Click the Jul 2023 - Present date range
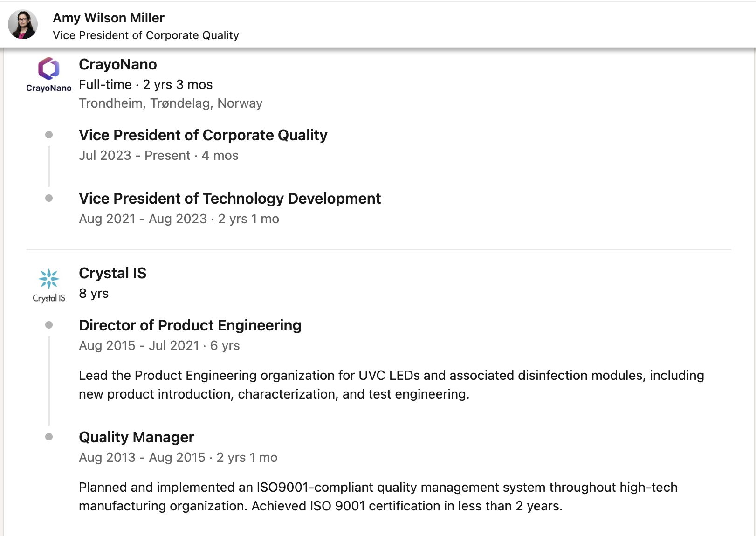 click(135, 156)
